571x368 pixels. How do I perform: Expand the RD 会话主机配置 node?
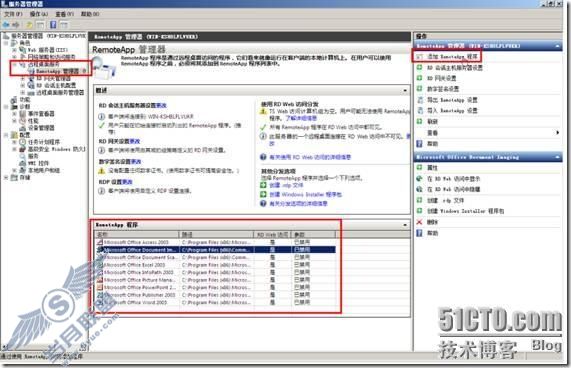coord(23,85)
